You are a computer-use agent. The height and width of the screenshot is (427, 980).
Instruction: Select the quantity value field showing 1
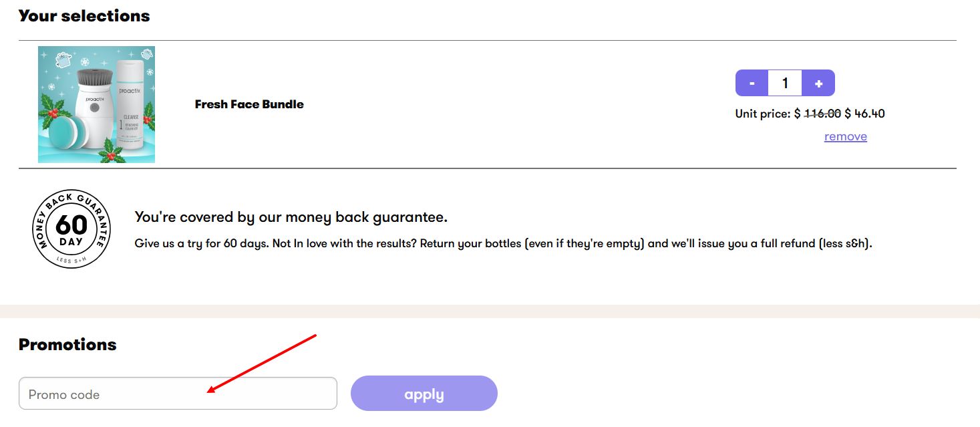pyautogui.click(x=784, y=83)
